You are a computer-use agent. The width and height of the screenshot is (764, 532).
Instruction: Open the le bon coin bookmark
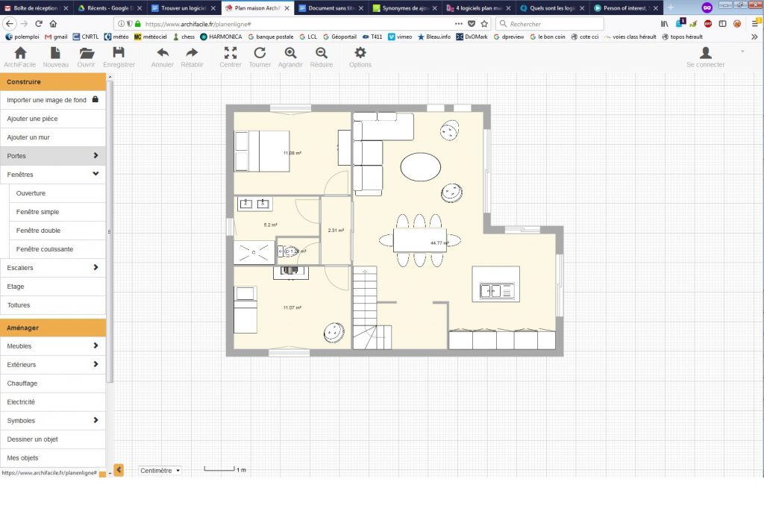548,37
